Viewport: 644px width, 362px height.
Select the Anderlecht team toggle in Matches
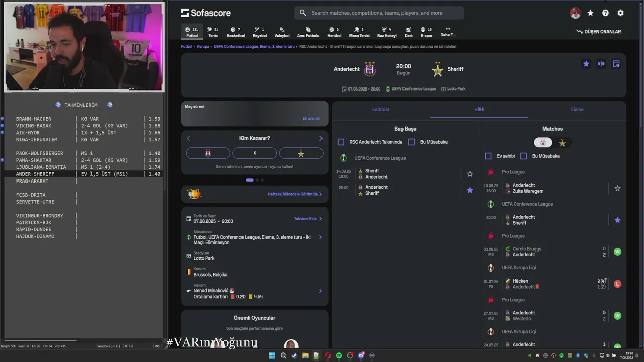click(543, 143)
